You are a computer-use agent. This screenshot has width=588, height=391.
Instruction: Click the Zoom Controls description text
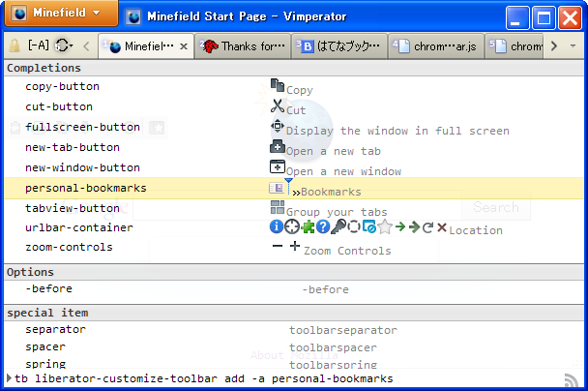pos(347,251)
